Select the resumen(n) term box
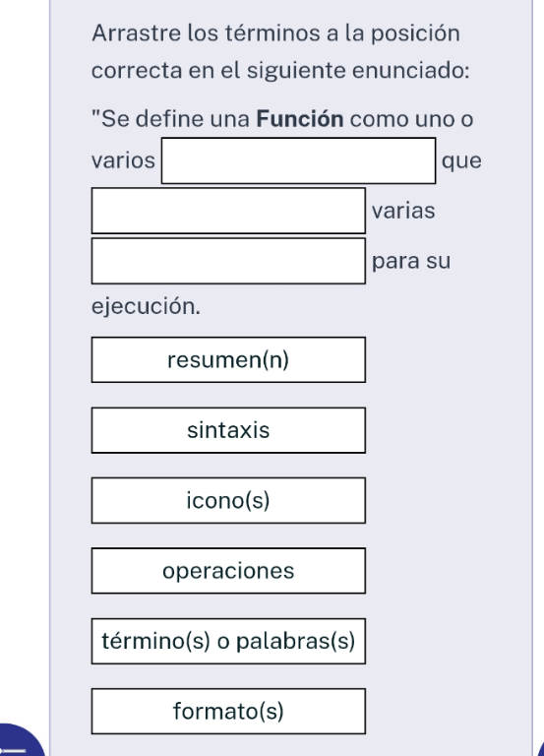The height and width of the screenshot is (756, 544). pos(228,359)
